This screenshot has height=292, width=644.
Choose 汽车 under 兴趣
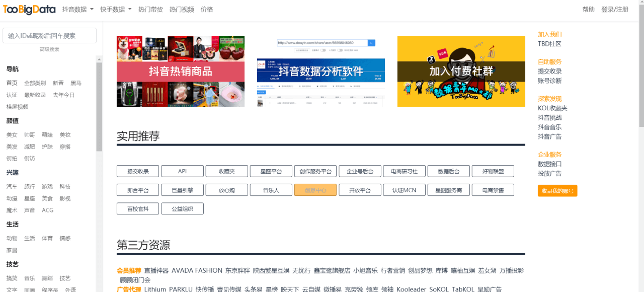pos(12,187)
